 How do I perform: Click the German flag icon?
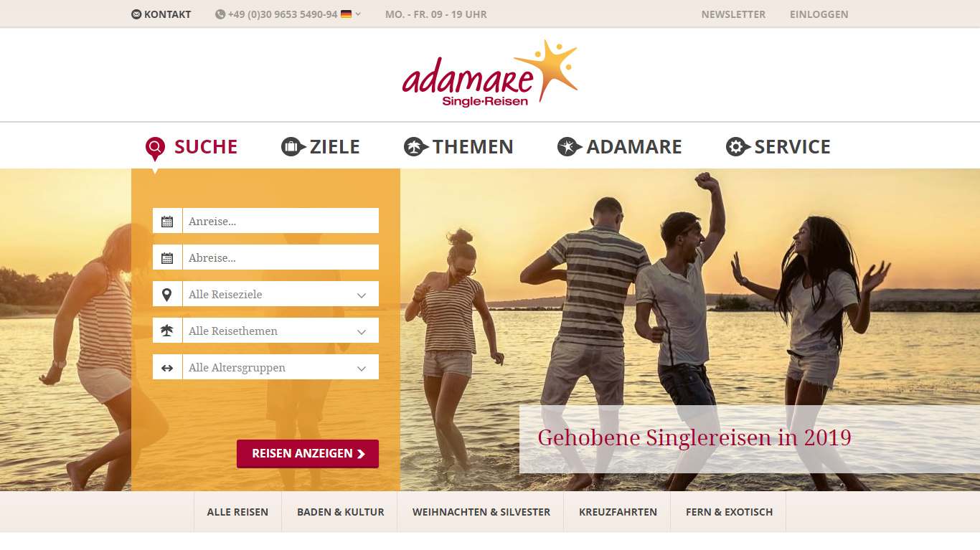click(x=346, y=14)
